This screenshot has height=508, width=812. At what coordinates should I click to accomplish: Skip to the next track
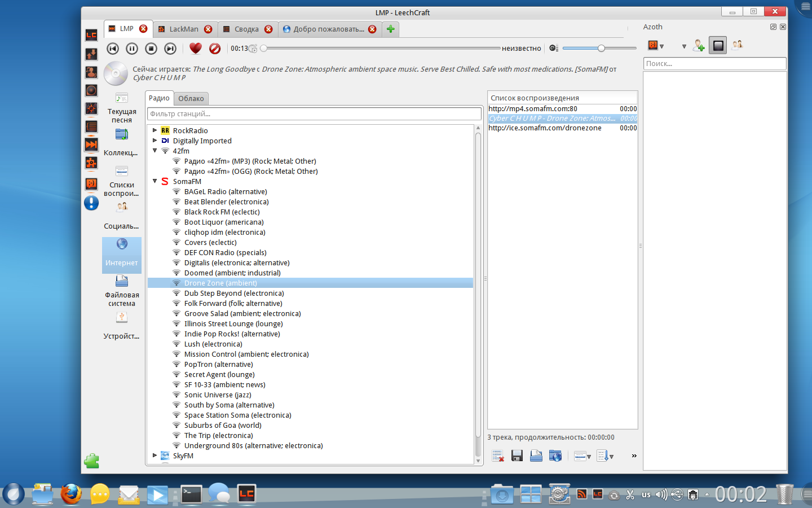pos(170,49)
